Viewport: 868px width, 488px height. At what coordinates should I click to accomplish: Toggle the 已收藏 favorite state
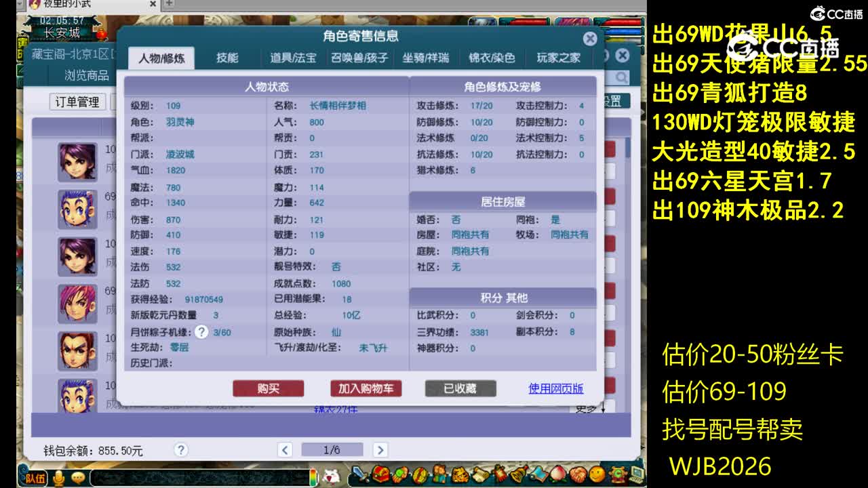[x=460, y=388]
